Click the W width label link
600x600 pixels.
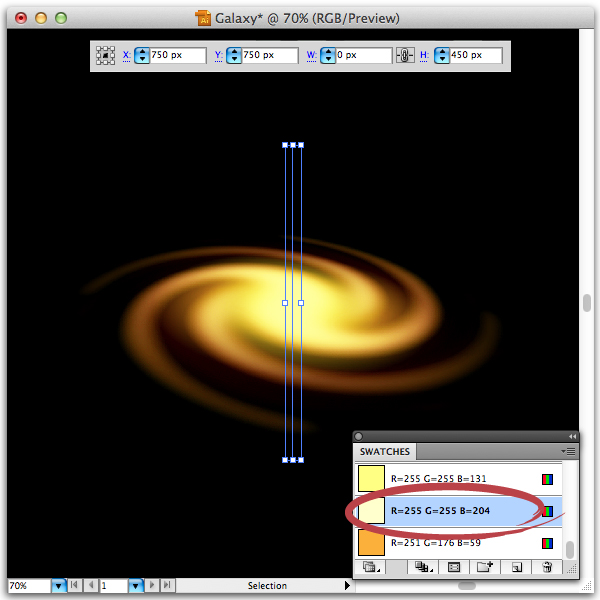311,56
